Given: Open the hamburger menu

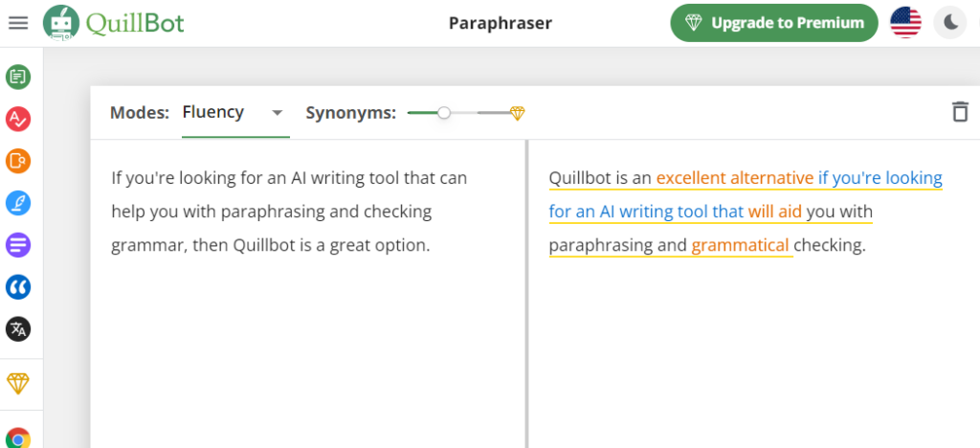Looking at the screenshot, I should point(17,22).
